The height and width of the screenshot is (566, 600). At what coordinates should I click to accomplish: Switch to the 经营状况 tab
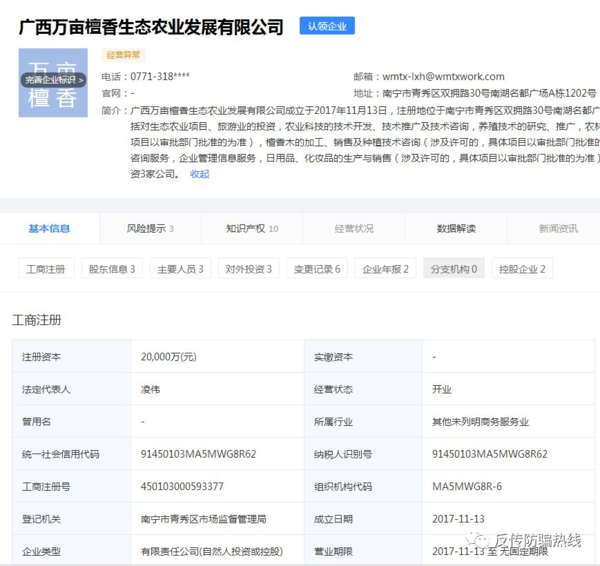tap(354, 228)
